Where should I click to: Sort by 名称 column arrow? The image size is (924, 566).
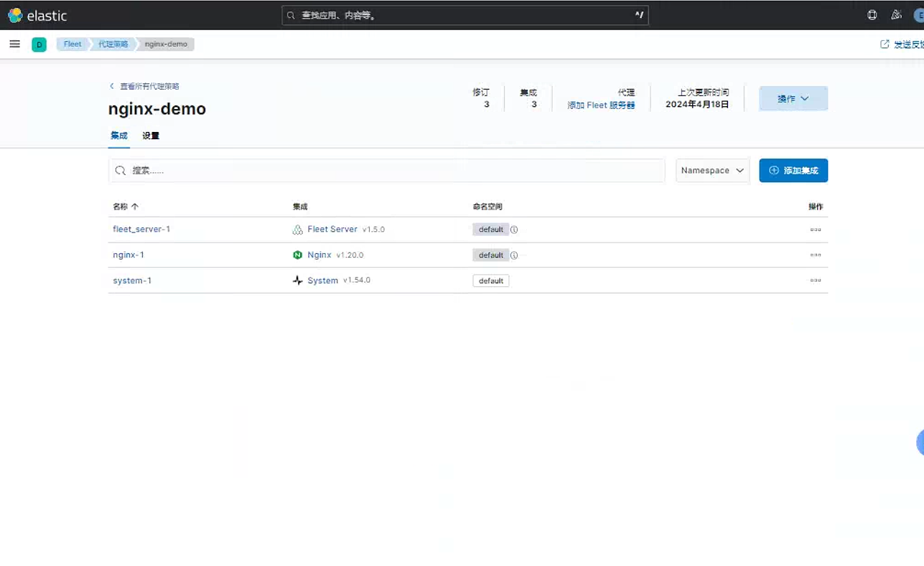135,207
